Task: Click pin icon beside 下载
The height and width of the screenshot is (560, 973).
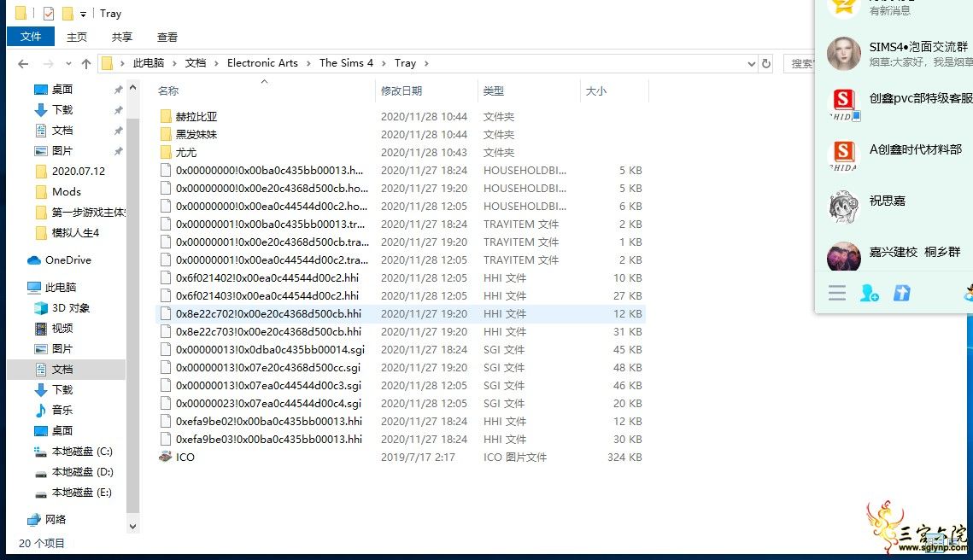Action: click(x=118, y=110)
